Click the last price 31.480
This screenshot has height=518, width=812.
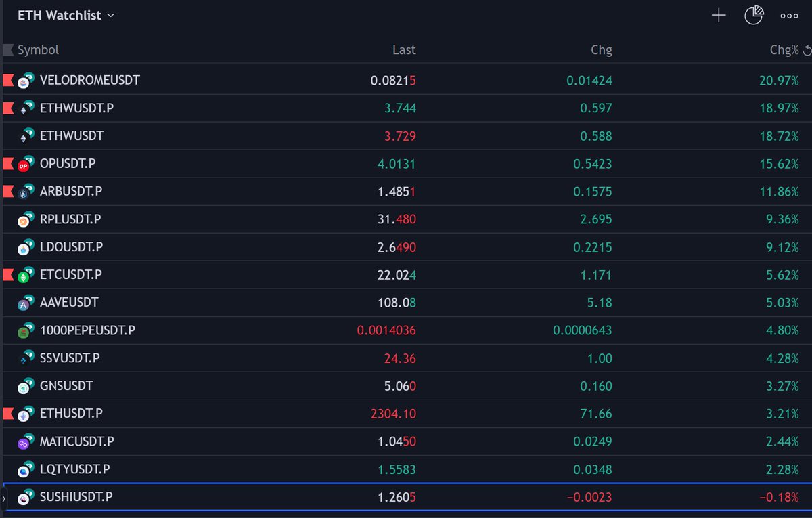pyautogui.click(x=397, y=219)
